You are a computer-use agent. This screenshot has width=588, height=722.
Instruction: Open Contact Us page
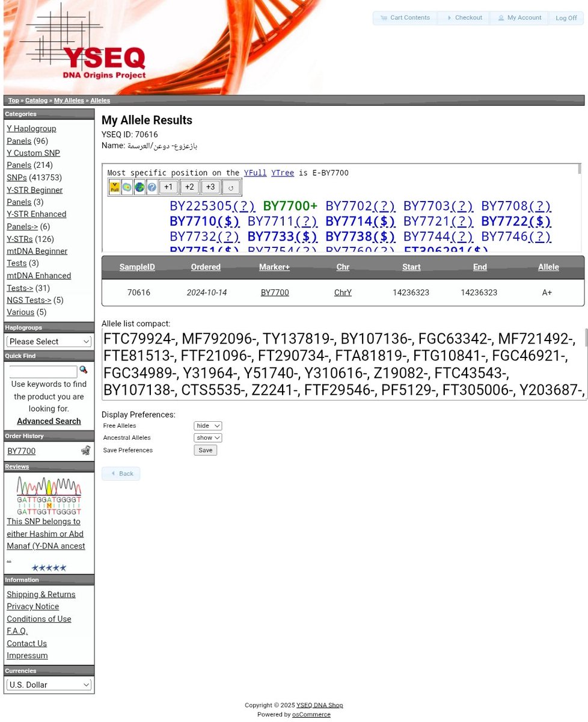click(x=26, y=644)
